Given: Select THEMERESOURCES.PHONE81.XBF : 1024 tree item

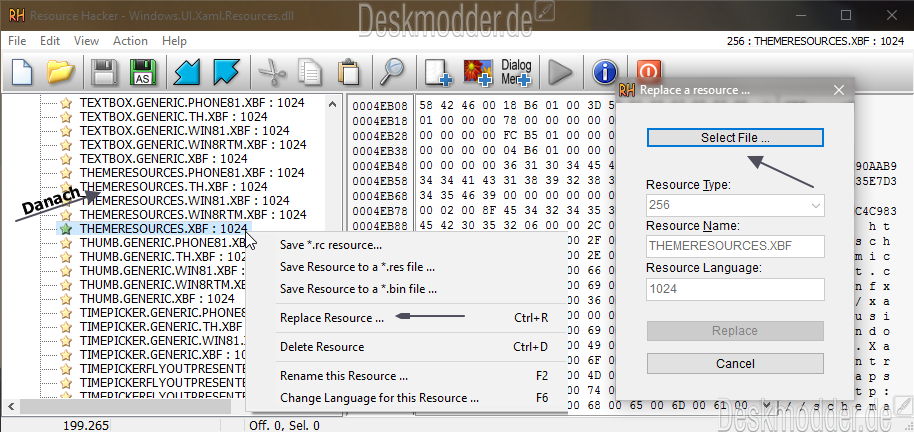Looking at the screenshot, I should coord(192,173).
